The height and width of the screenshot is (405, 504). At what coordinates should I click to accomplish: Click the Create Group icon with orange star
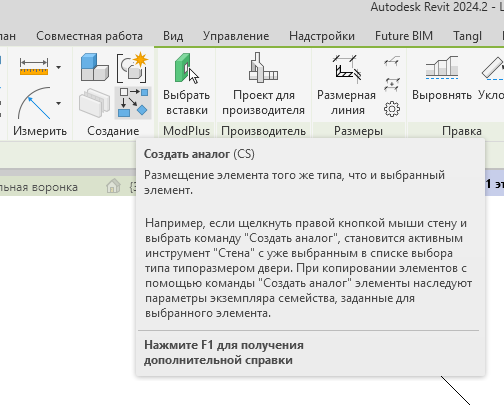point(133,67)
